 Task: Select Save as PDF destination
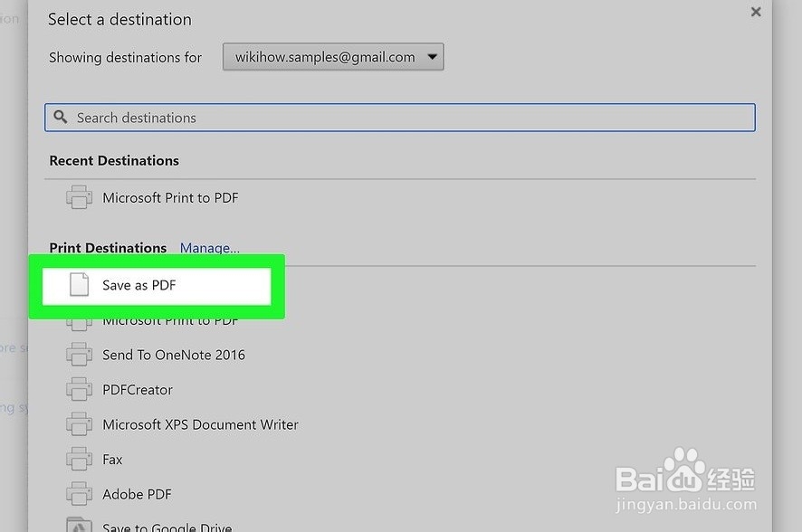pyautogui.click(x=157, y=285)
